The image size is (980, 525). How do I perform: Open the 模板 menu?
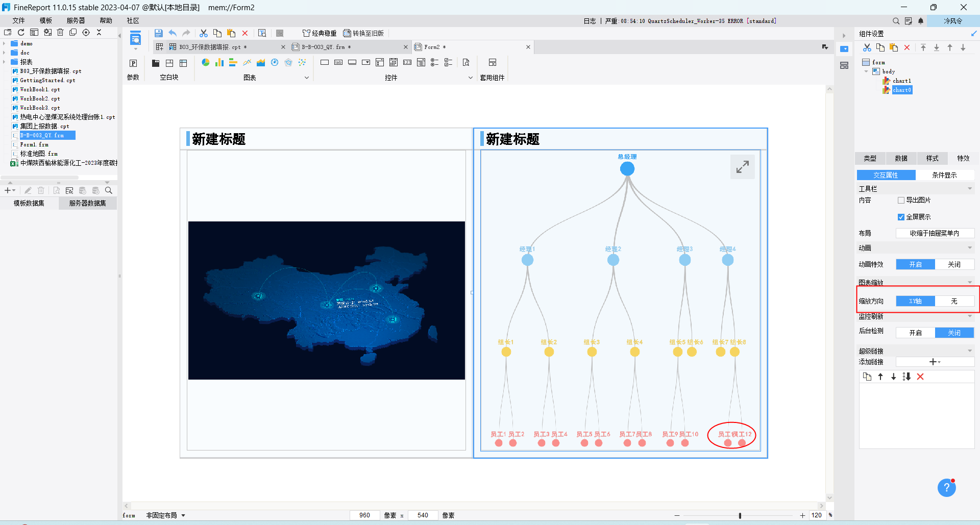click(x=46, y=20)
